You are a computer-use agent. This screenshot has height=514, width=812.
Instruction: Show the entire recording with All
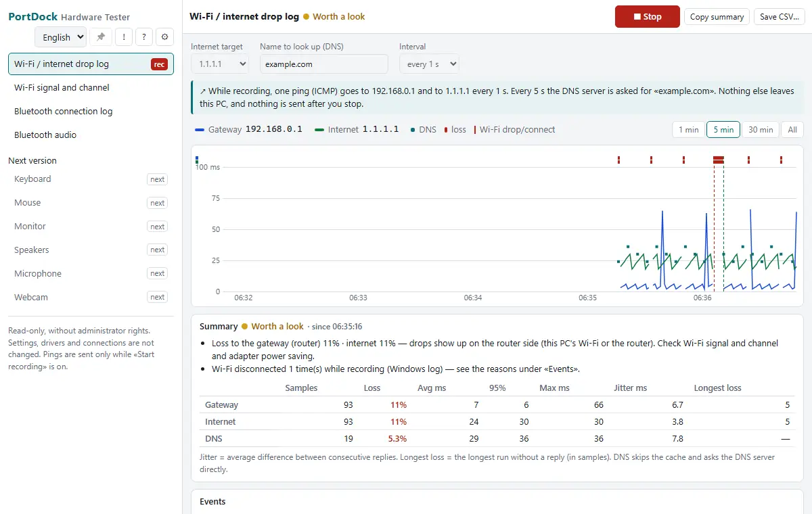[x=793, y=130]
